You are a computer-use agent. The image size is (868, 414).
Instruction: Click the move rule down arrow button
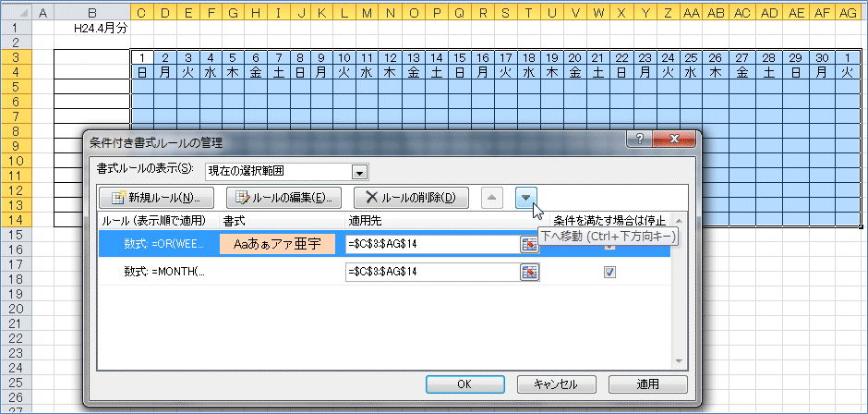pos(525,197)
